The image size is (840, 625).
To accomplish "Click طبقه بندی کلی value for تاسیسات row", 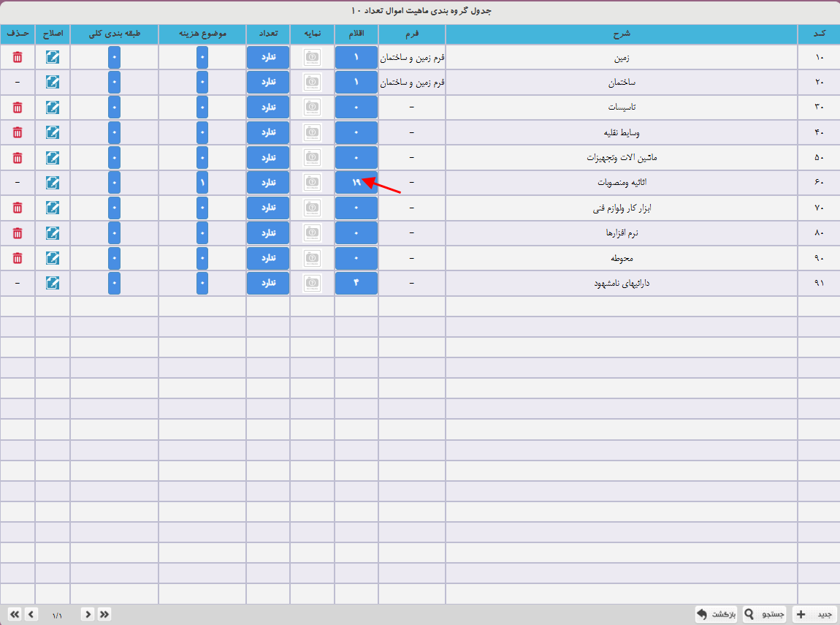I will click(x=114, y=107).
